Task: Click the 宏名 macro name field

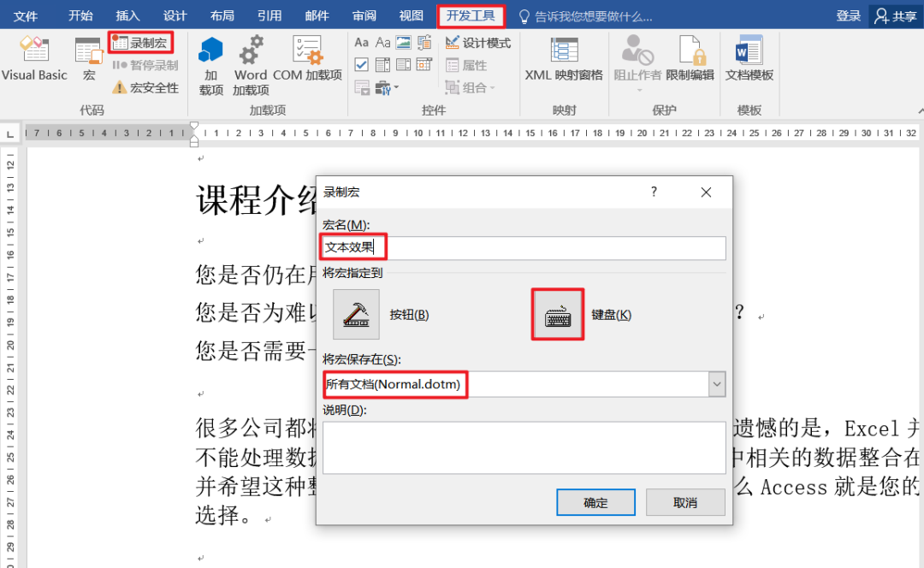Action: 524,248
